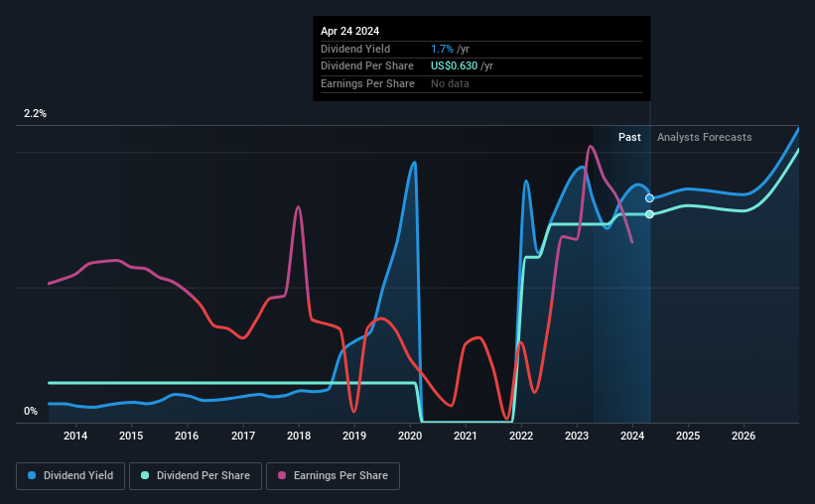Click the 'Analysts Forecasts' label
Viewport: 815px width, 504px height.
tap(704, 137)
